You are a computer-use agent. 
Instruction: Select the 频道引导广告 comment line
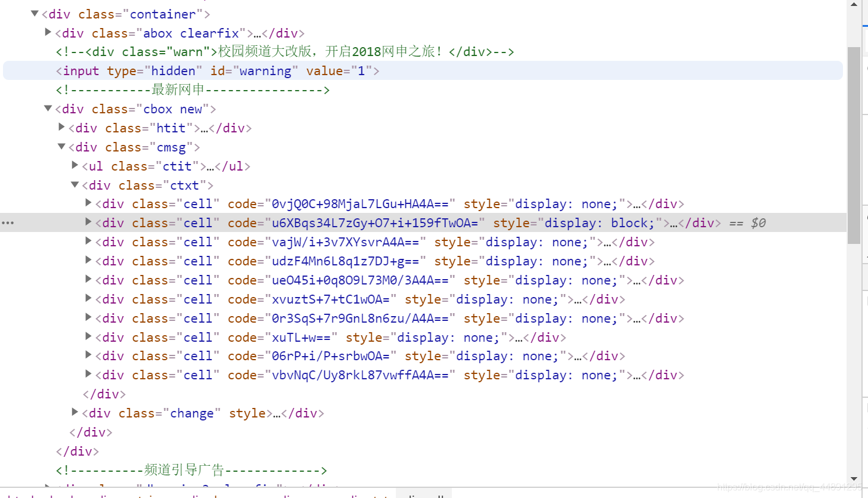point(191,471)
